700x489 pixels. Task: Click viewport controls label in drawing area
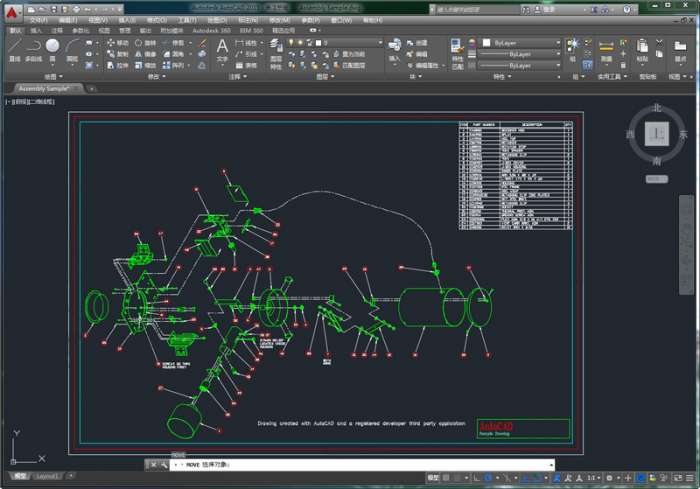[x=30, y=102]
